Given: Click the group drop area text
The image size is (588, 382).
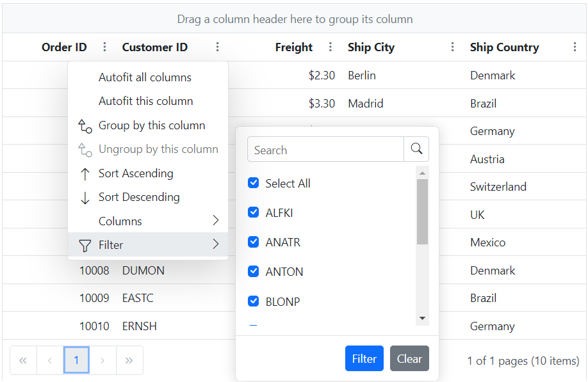Looking at the screenshot, I should point(295,19).
